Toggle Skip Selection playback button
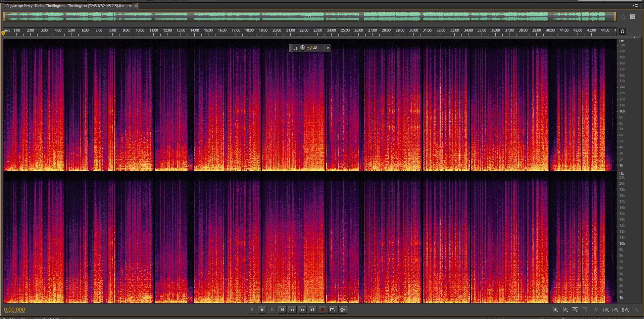The image size is (644, 319). click(x=343, y=310)
